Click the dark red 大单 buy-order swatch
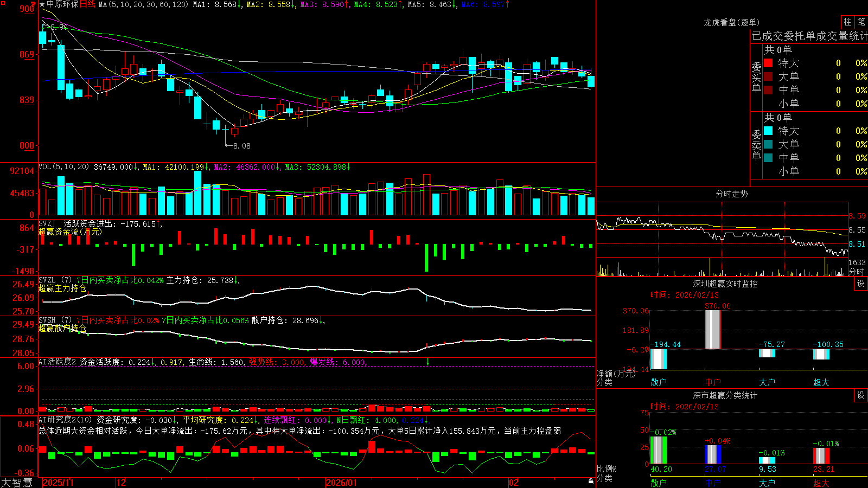This screenshot has height=488, width=868. pyautogui.click(x=768, y=76)
